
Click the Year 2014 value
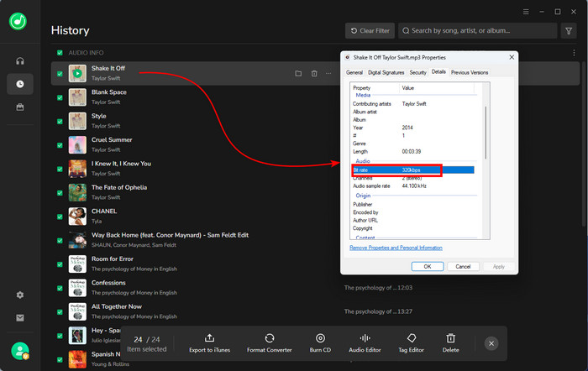tap(407, 128)
